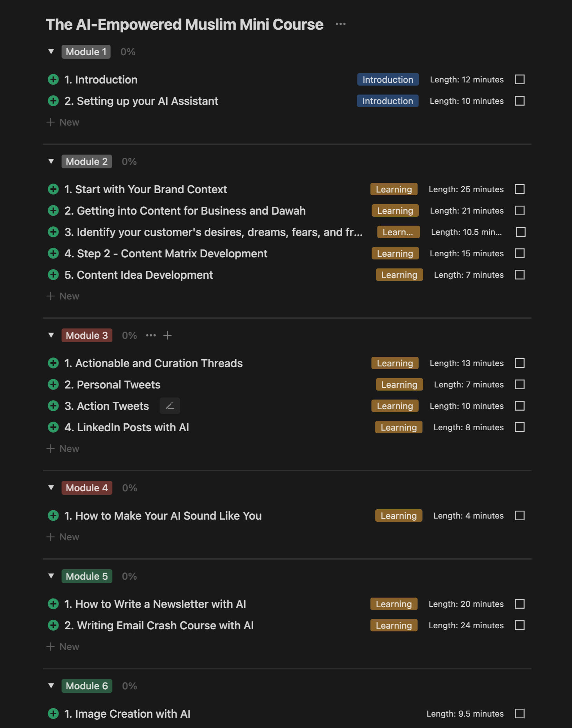Select the Module 5 group tag
This screenshot has height=728, width=572.
pyautogui.click(x=87, y=576)
